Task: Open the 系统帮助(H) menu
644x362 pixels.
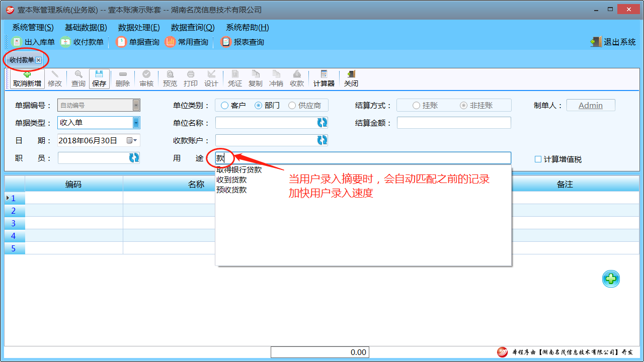Action: pos(248,28)
